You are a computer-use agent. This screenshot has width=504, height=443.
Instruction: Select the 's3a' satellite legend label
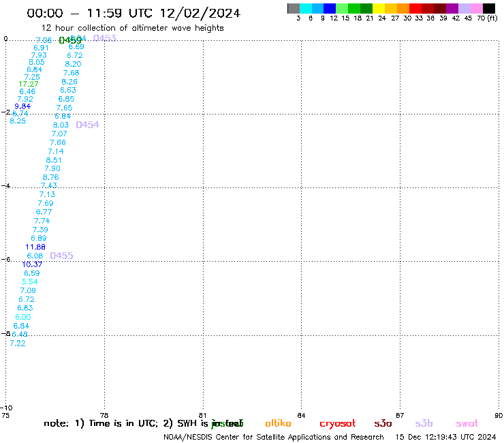[383, 423]
